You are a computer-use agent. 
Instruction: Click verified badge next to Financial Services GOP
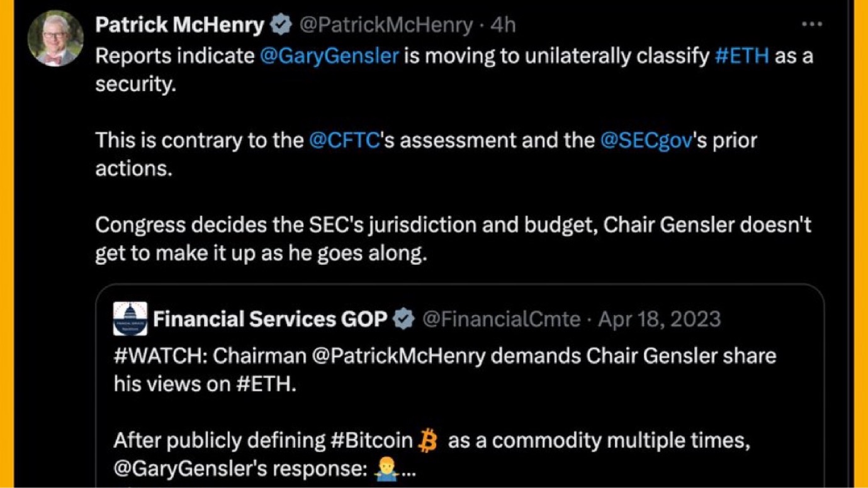click(x=403, y=319)
